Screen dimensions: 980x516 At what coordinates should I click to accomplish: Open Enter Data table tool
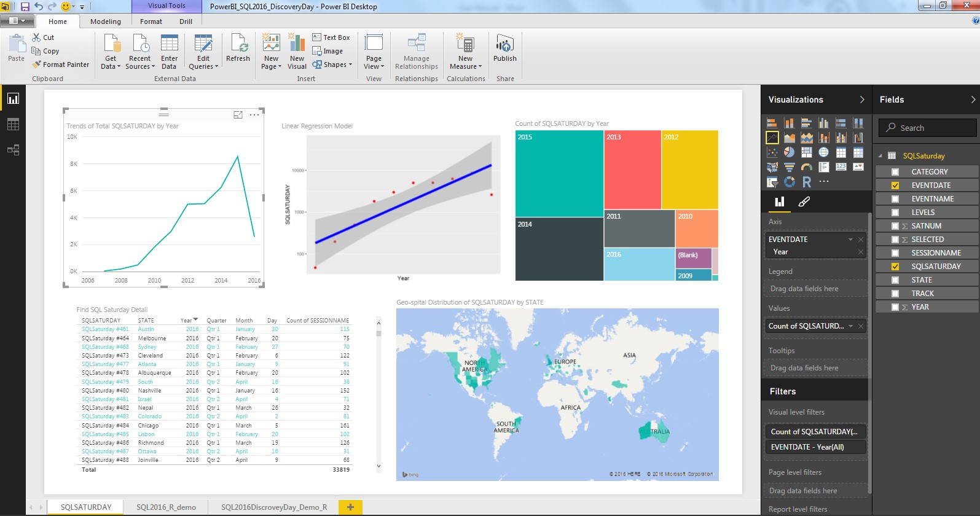tap(169, 52)
